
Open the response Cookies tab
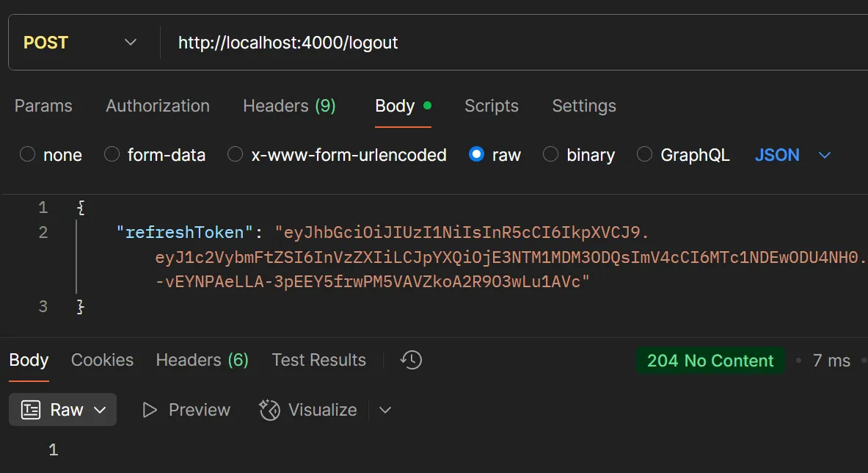pyautogui.click(x=102, y=360)
